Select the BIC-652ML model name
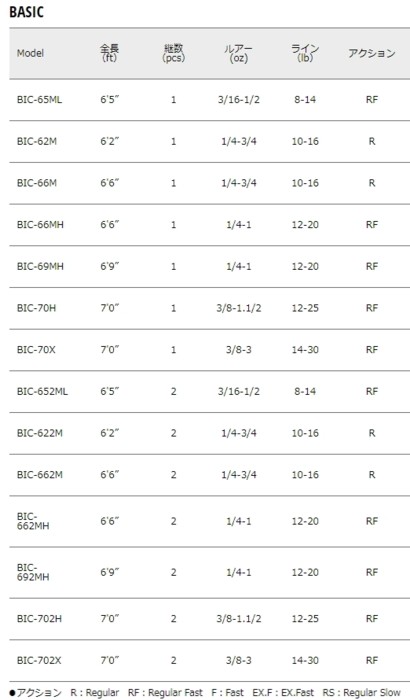 tap(42, 392)
